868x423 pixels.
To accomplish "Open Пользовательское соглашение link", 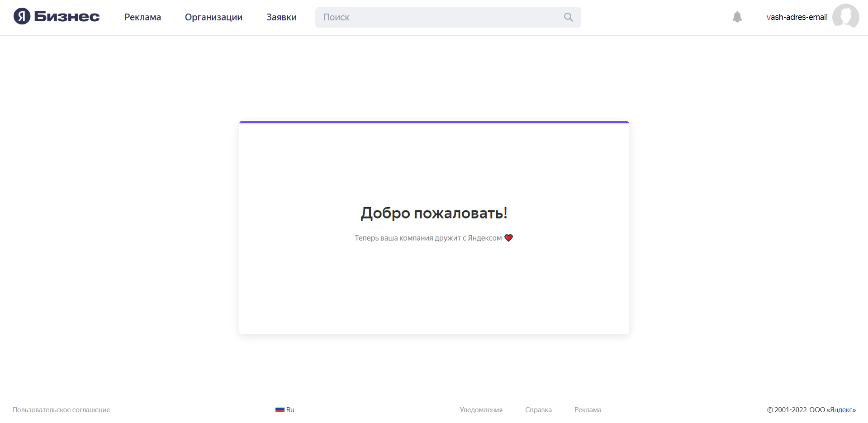I will coord(62,410).
